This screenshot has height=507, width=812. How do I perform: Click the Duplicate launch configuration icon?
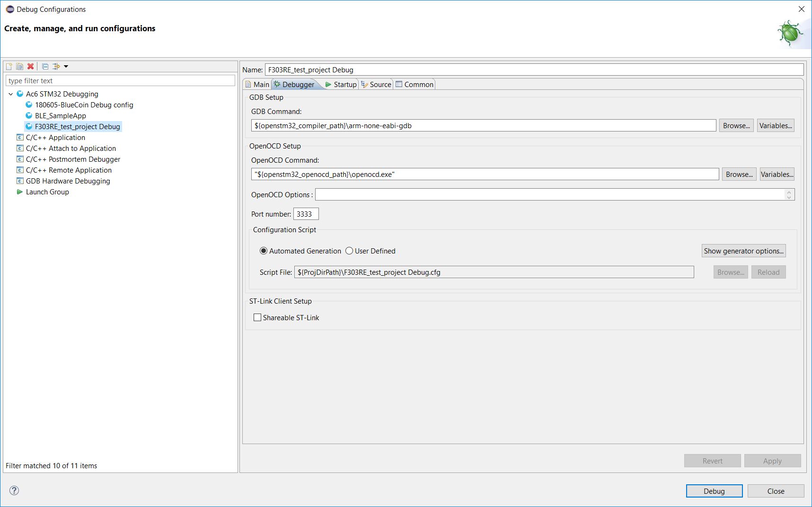19,66
